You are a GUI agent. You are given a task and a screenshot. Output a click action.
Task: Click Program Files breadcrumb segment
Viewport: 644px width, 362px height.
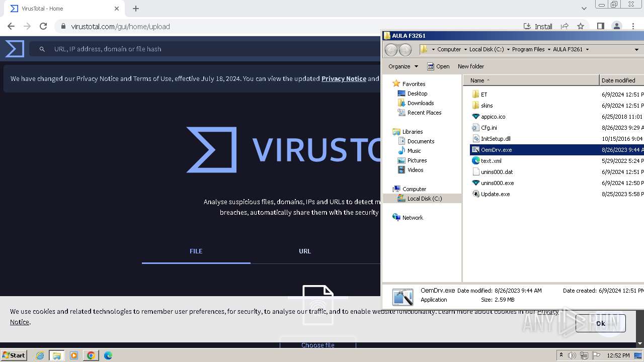coord(528,49)
